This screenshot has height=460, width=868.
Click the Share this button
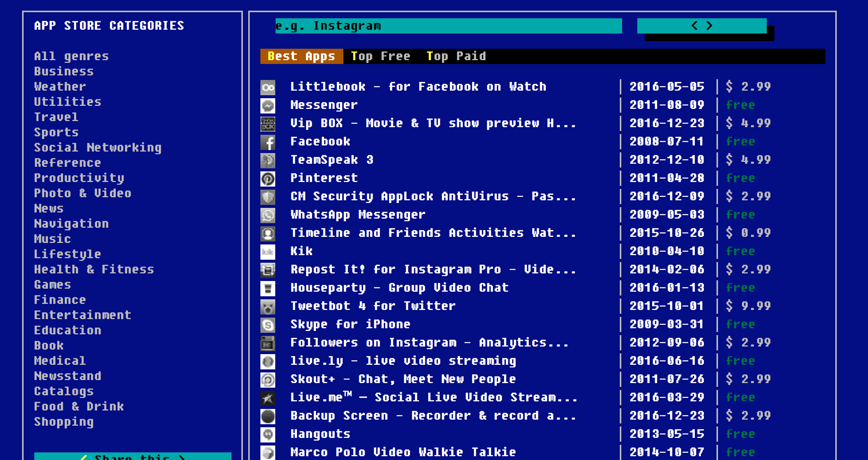(132, 456)
